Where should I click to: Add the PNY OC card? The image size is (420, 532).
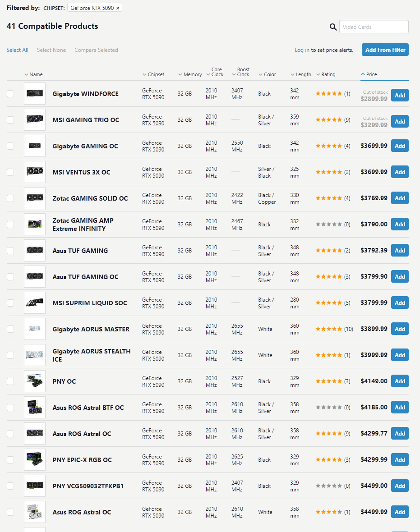(400, 381)
